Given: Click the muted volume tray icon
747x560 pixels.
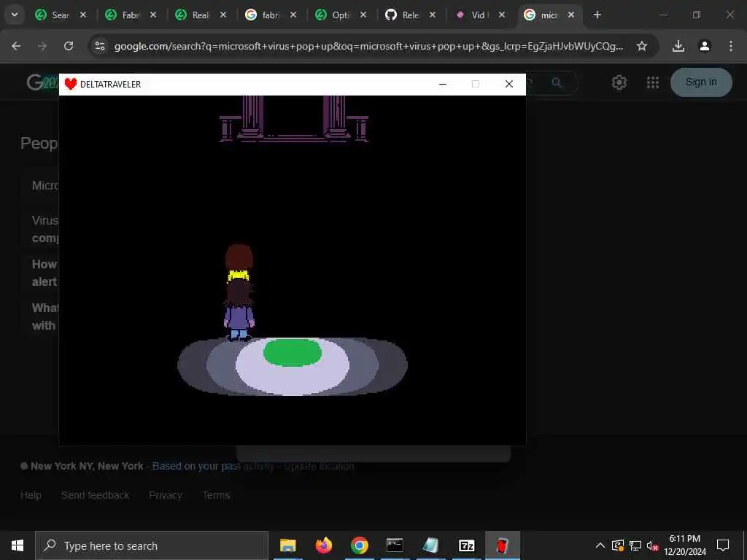Looking at the screenshot, I should (652, 545).
